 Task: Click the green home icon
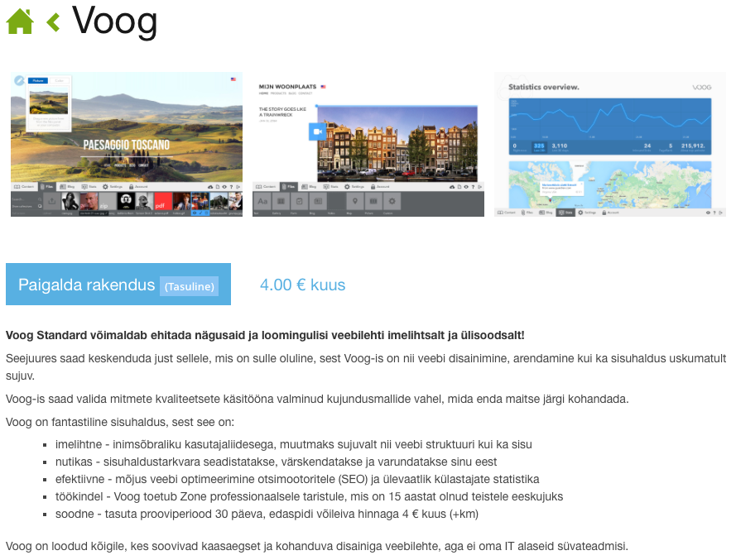20,22
